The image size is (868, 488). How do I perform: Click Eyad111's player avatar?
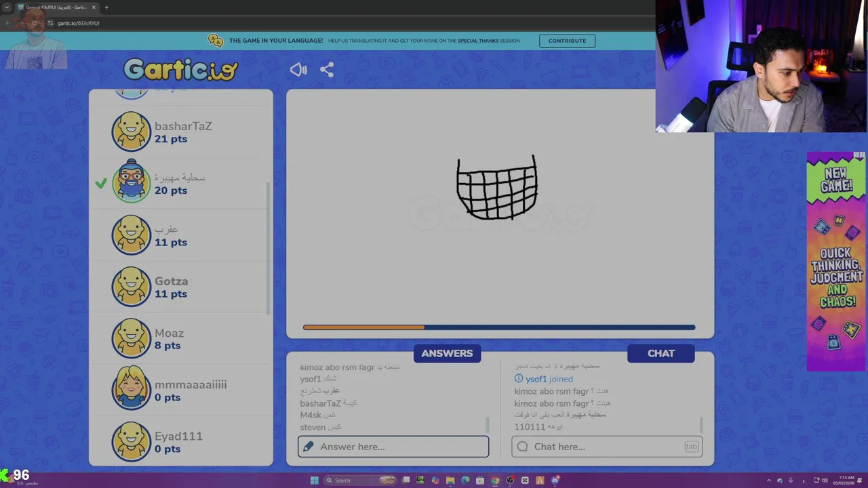click(x=131, y=442)
